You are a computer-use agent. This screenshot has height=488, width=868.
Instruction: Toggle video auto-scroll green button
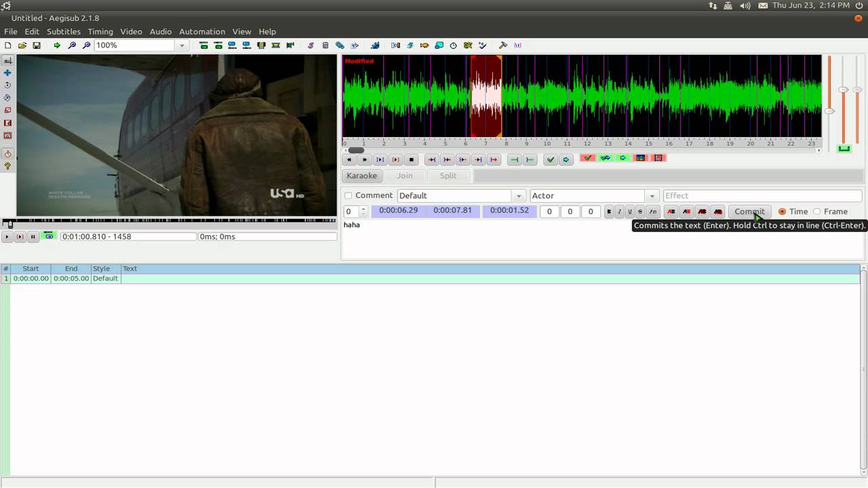pyautogui.click(x=49, y=236)
